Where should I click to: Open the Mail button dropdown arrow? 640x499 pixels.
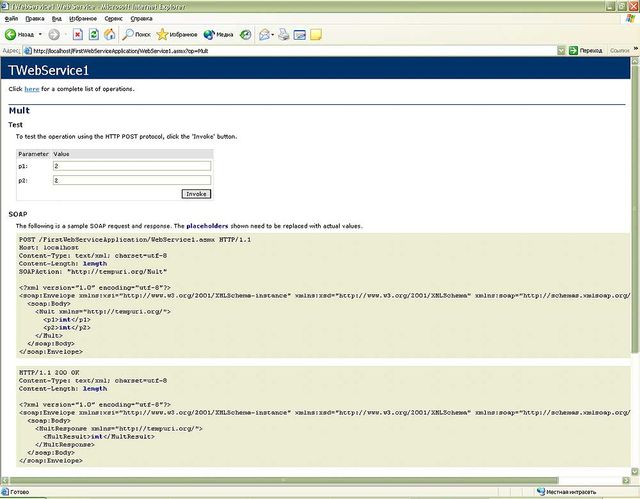pos(272,35)
